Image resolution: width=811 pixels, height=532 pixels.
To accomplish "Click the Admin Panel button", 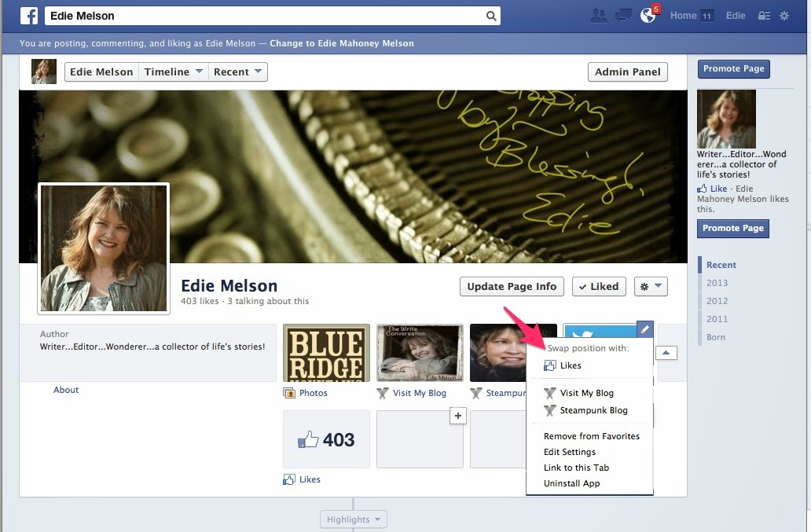I will (x=627, y=72).
